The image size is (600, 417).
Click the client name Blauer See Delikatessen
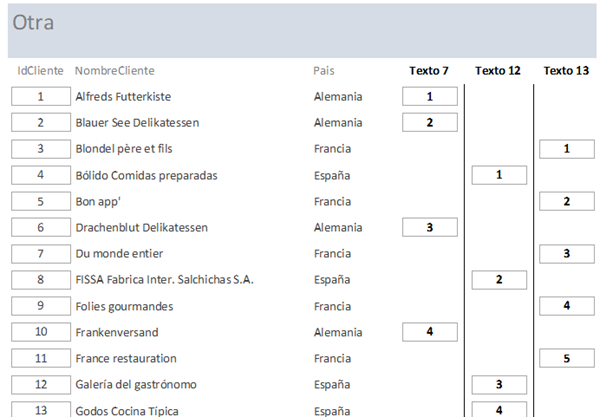137,123
